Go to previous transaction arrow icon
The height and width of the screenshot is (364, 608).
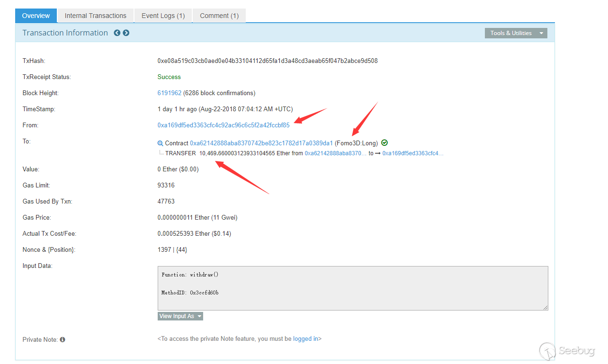click(x=117, y=33)
